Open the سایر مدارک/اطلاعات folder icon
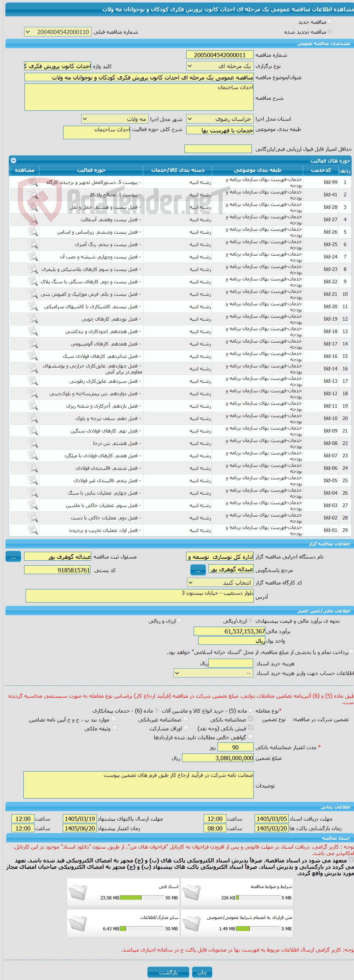 (x=78, y=923)
